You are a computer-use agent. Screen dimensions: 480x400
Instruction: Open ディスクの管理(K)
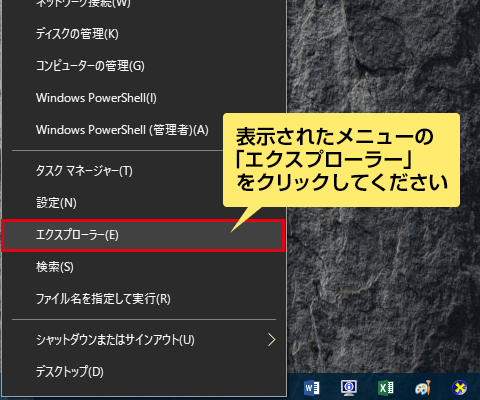[x=144, y=34]
